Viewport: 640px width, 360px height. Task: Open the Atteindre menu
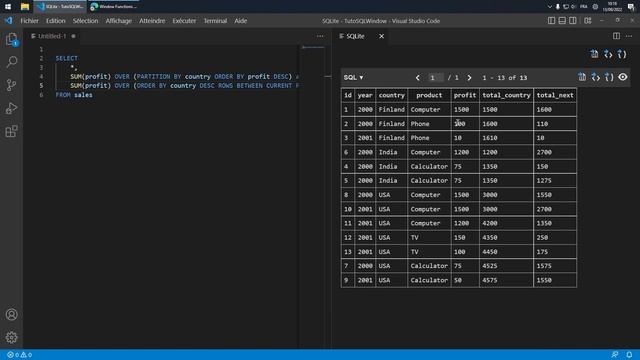click(x=152, y=21)
